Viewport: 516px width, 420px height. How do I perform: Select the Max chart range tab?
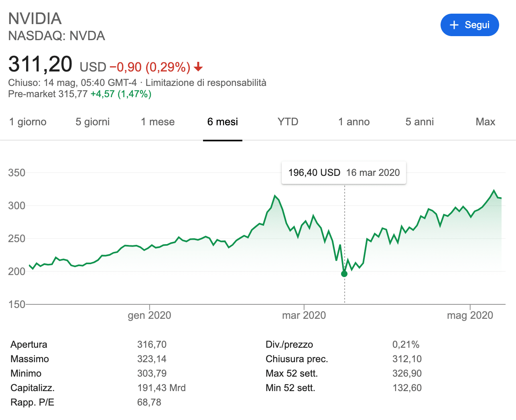[486, 122]
